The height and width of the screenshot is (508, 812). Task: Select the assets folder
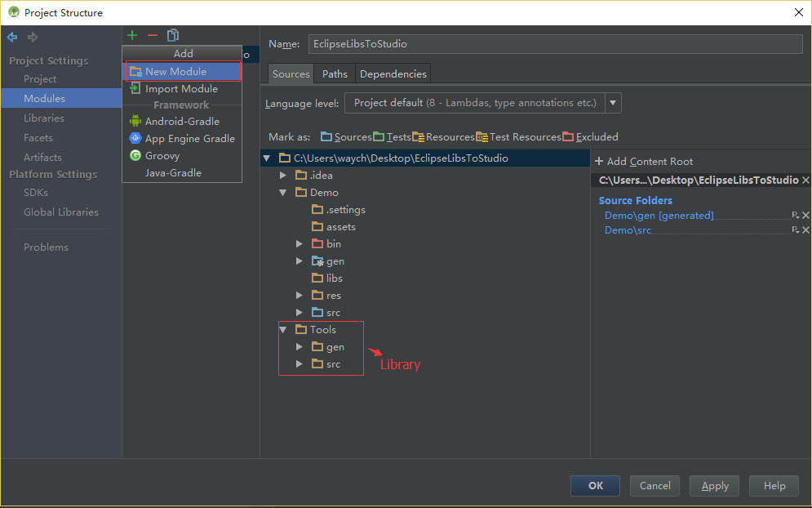334,226
